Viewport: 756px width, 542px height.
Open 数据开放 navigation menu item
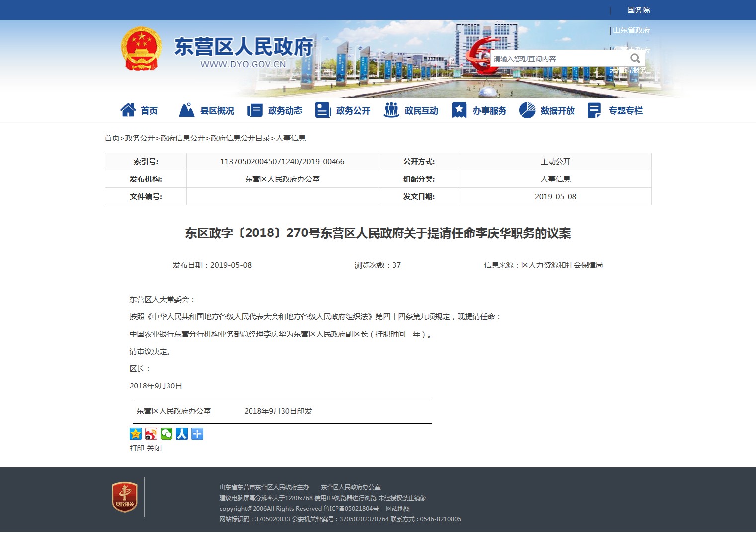(x=547, y=110)
